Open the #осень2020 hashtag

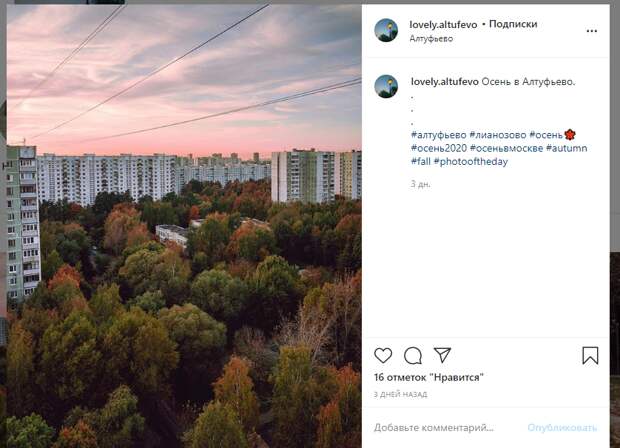coord(439,148)
